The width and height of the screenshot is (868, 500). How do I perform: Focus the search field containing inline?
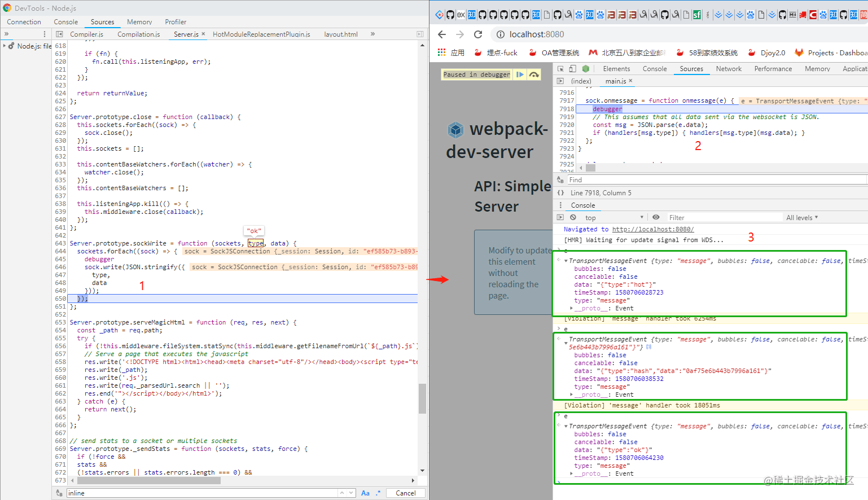tap(202, 493)
